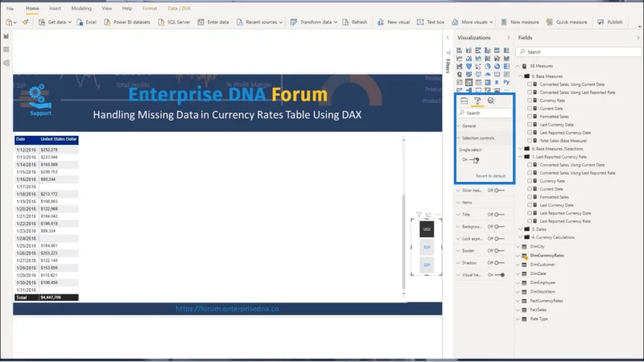Enable the Border switch
Viewport: 644px width, 362px height.
click(x=499, y=251)
